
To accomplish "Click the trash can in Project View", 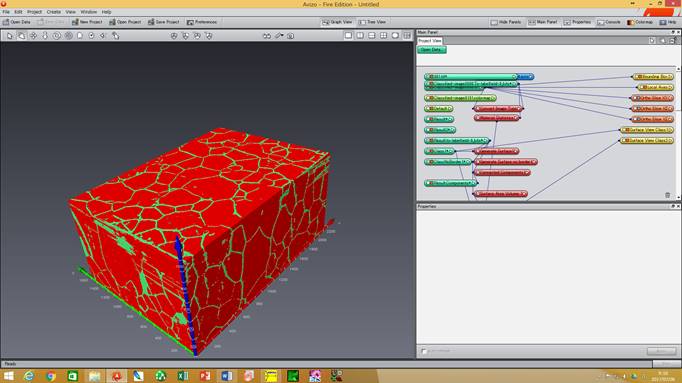I will pyautogui.click(x=668, y=195).
